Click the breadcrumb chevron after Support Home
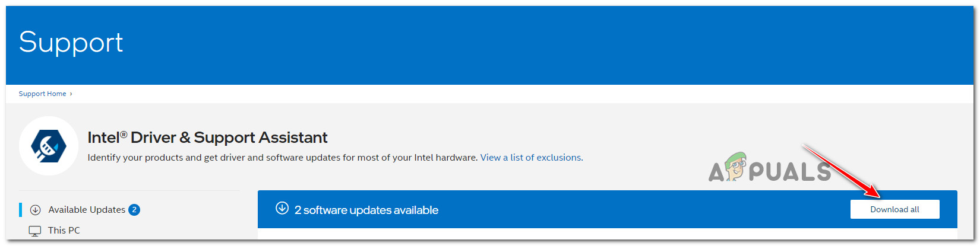The height and width of the screenshot is (246, 980). (x=71, y=94)
